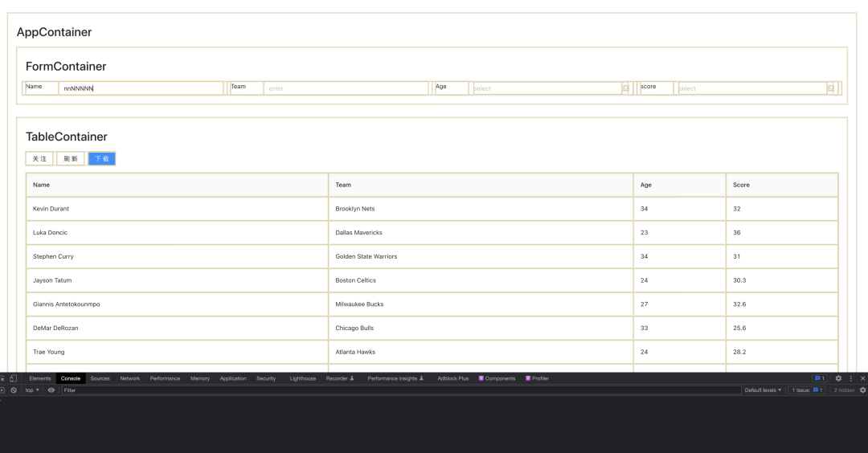Click the 2 hidden messages label
The width and height of the screenshot is (868, 453).
(x=844, y=390)
